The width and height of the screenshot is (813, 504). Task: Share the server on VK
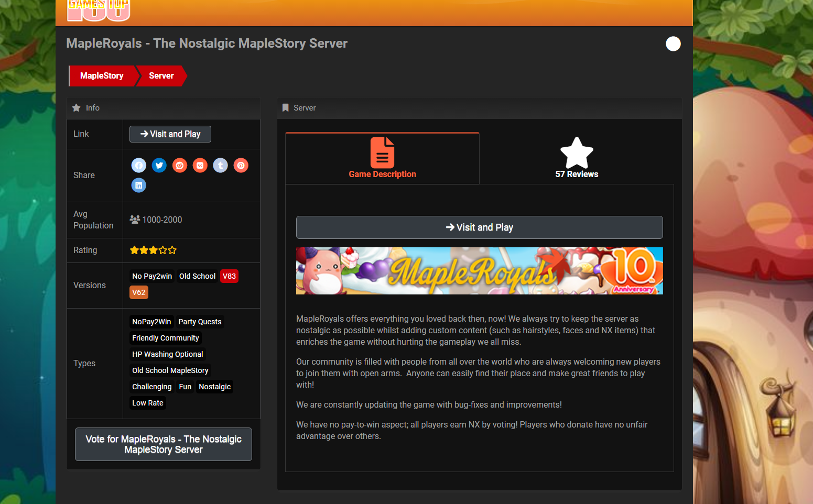[200, 166]
